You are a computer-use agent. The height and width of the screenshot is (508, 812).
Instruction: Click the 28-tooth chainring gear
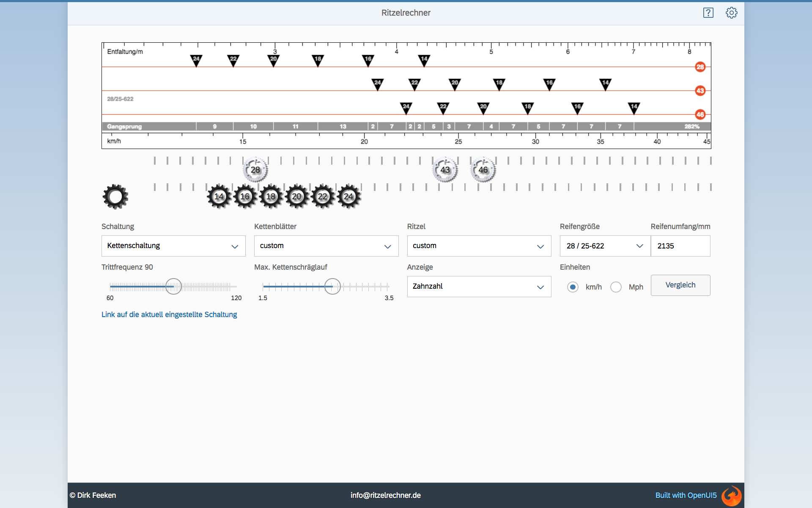tap(255, 170)
